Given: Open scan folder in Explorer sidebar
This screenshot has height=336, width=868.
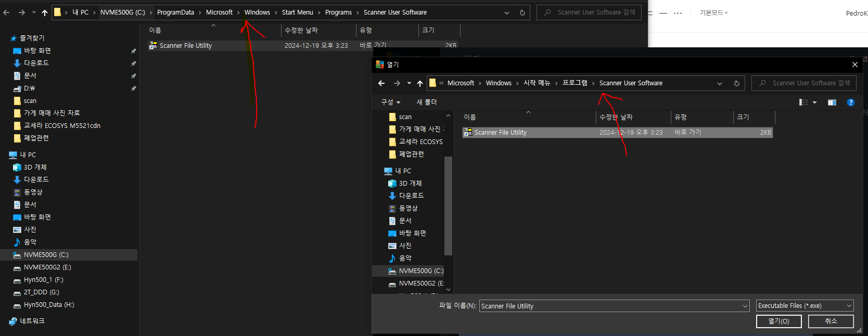Looking at the screenshot, I should pos(30,101).
